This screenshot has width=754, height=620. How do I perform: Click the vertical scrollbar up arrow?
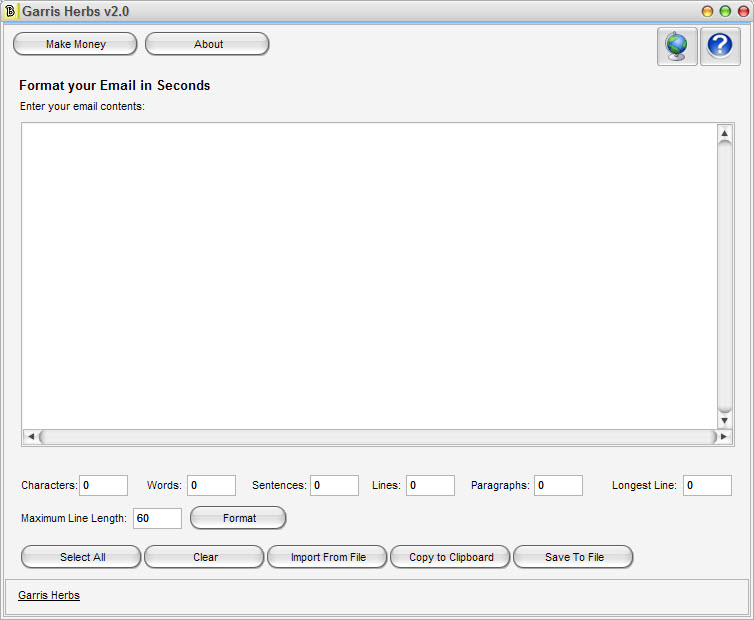[x=725, y=133]
